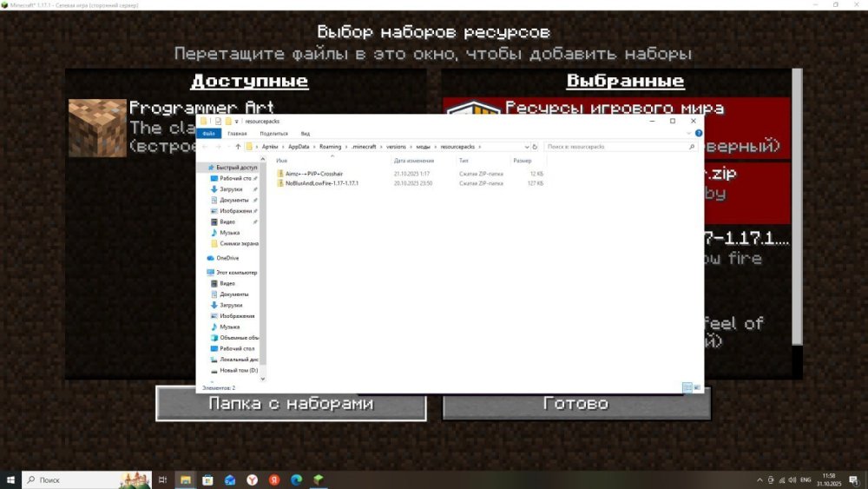Image resolution: width=868 pixels, height=489 pixels.
Task: Sort files by Дата изменения column
Action: coord(414,161)
